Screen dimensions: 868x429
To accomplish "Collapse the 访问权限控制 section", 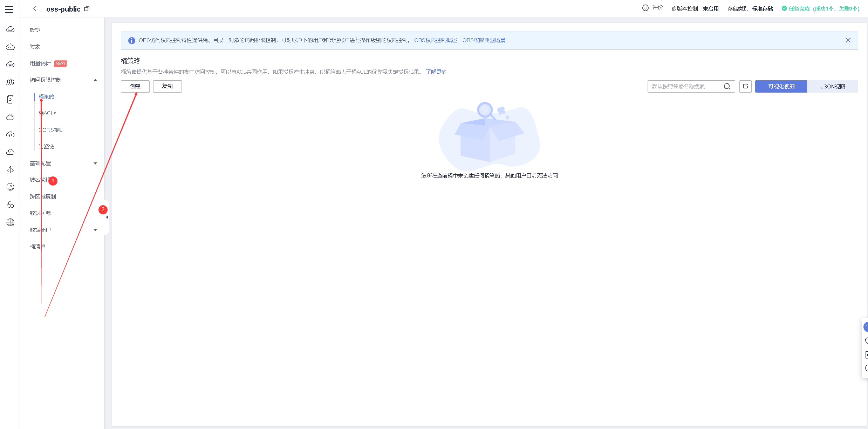I will click(x=95, y=80).
